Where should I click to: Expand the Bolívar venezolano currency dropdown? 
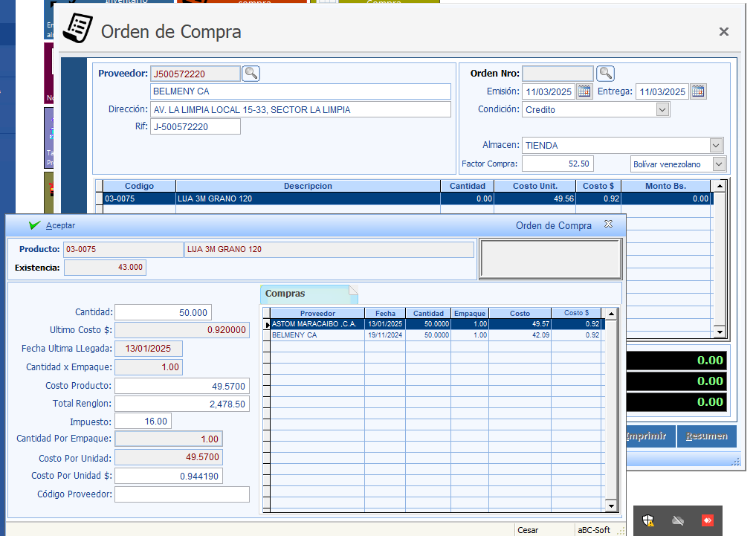click(x=718, y=164)
